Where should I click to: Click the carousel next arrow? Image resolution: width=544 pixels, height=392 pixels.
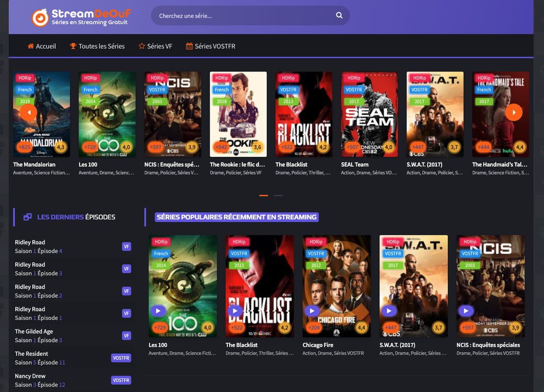pyautogui.click(x=514, y=112)
